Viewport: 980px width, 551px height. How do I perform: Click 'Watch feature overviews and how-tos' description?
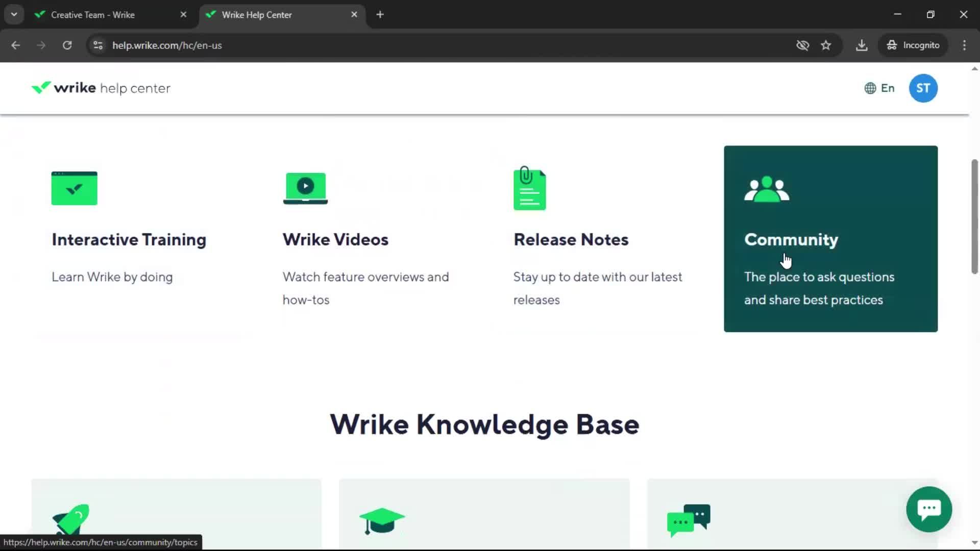[x=365, y=288]
